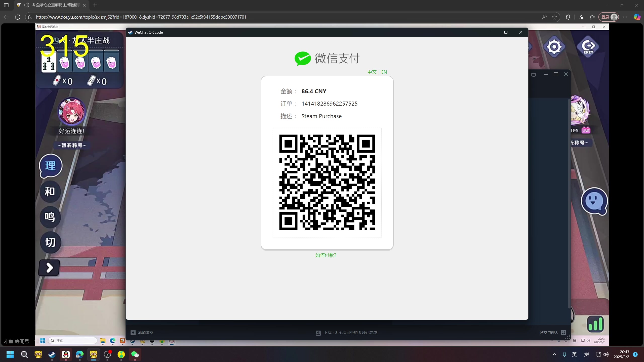This screenshot has width=644, height=362.
Task: Click the 登录 sign-in profile button
Action: [609, 17]
